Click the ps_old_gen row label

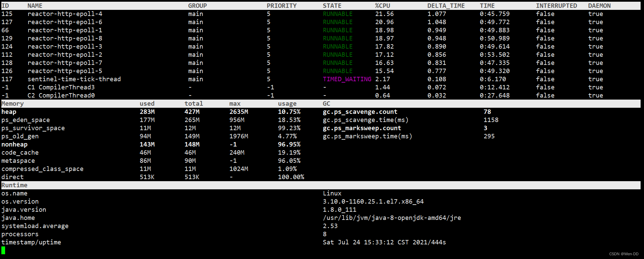(x=20, y=136)
